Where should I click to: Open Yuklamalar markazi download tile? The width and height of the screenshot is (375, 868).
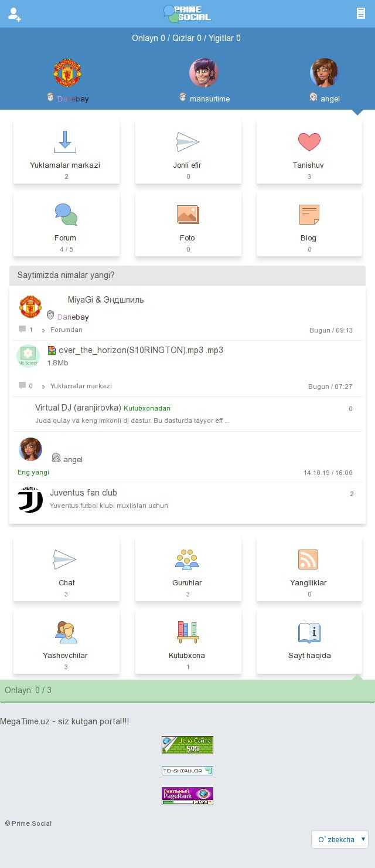[x=66, y=151]
